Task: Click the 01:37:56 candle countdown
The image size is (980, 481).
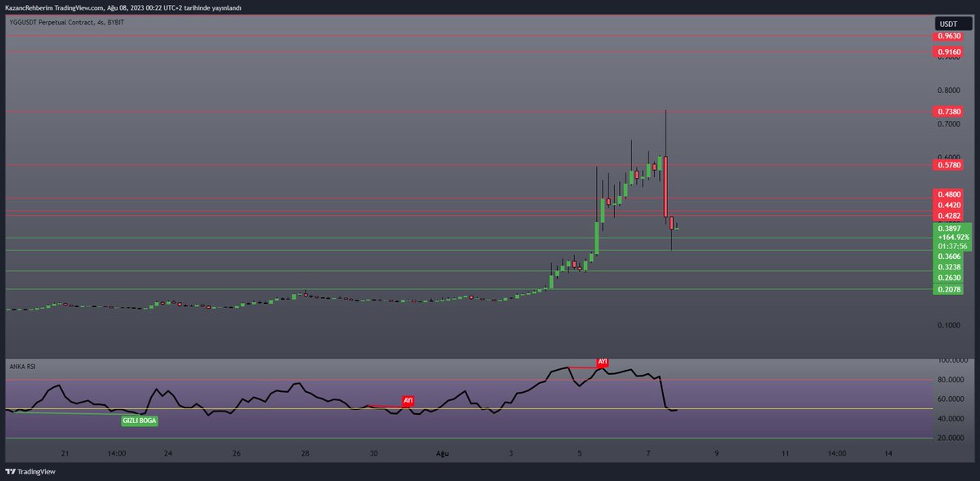Action: click(951, 246)
